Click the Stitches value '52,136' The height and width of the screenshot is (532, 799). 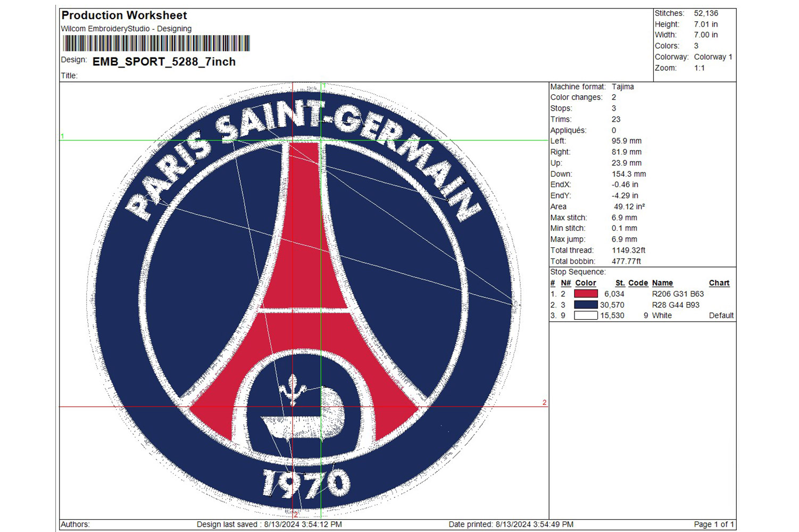pyautogui.click(x=706, y=13)
